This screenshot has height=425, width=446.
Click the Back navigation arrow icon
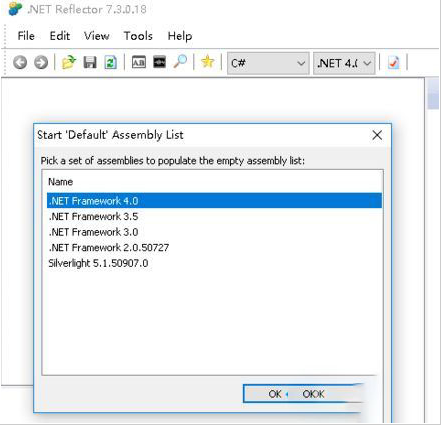[20, 62]
